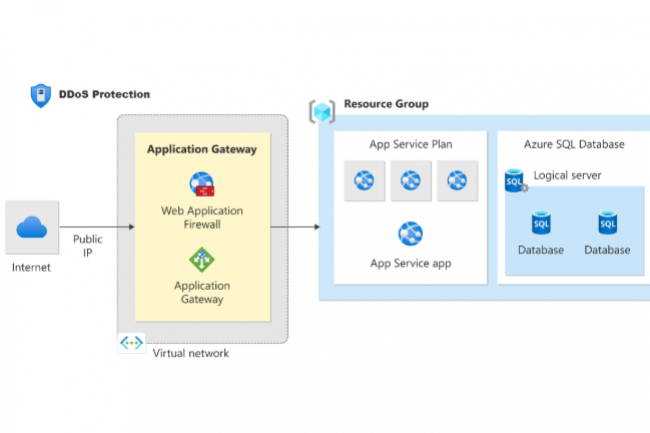Select the Public IP label
This screenshot has height=433, width=650.
88,247
